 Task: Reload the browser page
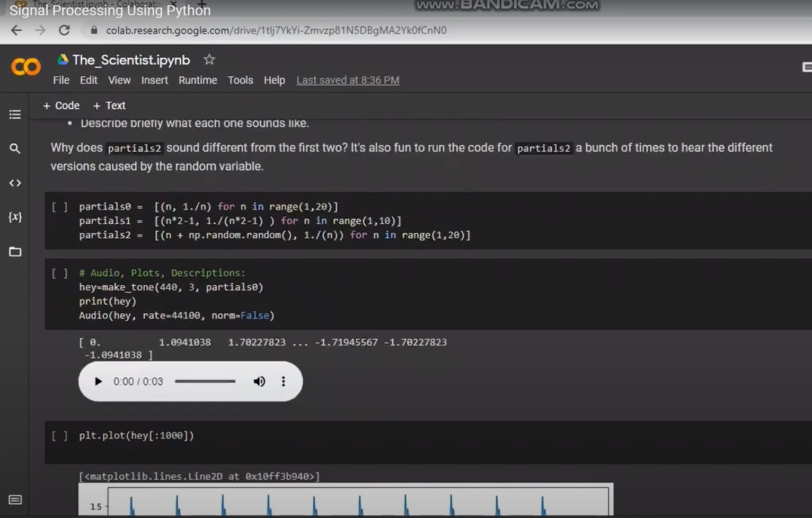coord(64,30)
